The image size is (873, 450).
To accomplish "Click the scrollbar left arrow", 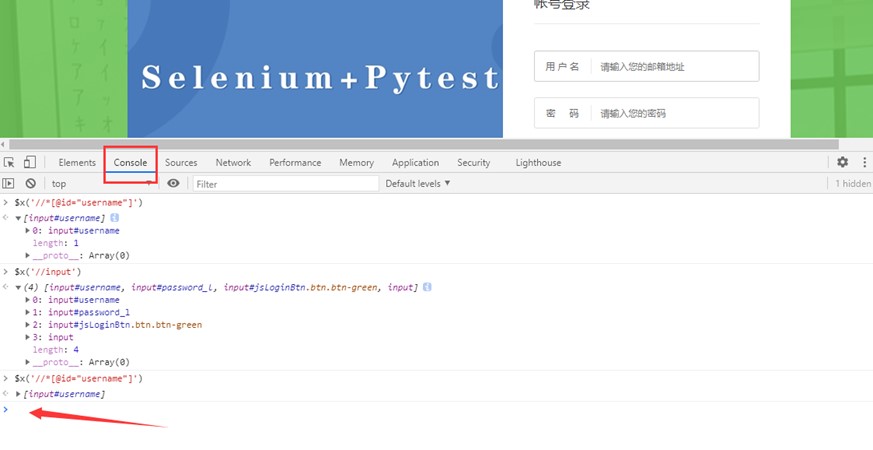I will click(3, 144).
